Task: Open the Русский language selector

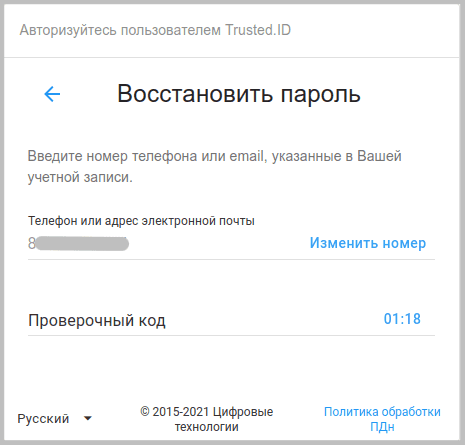Action: tap(55, 419)
